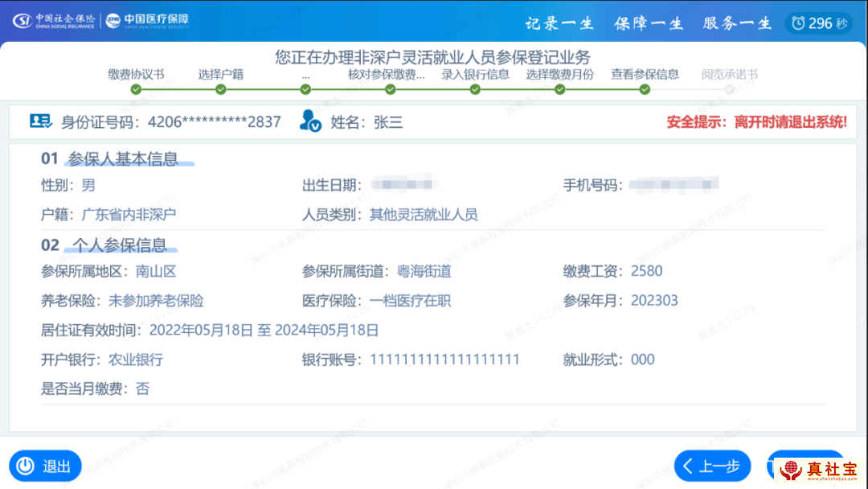Viewport: 868px width, 489px height.
Task: Select the 查看参保信息 step label
Action: coord(645,75)
